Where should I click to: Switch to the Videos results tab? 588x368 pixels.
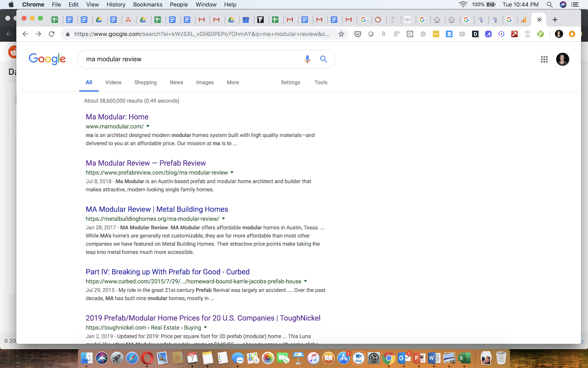click(113, 82)
